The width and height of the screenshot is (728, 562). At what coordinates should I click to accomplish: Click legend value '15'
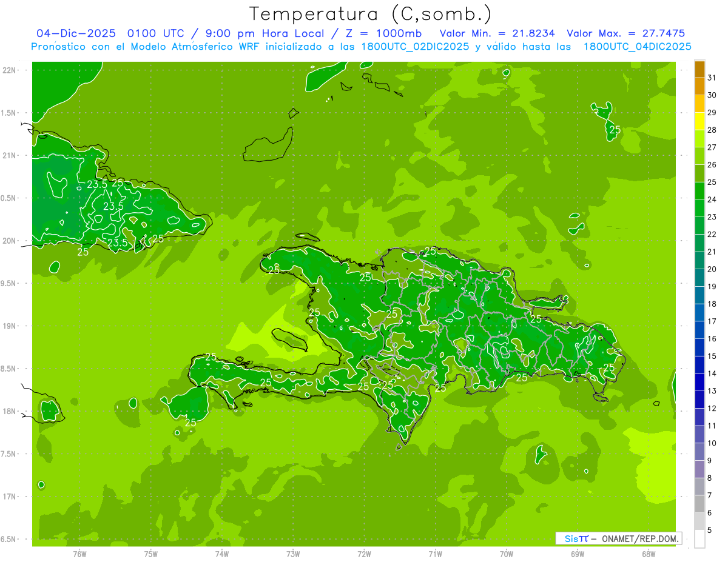point(712,356)
